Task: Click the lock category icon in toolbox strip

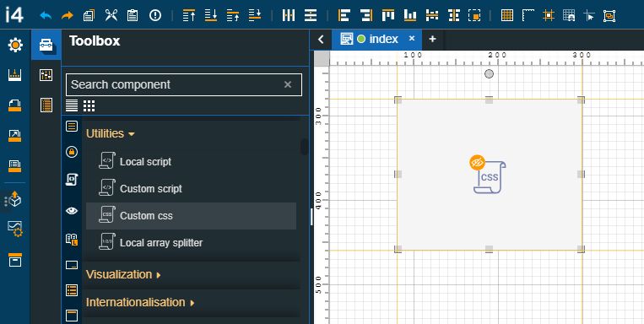Action: [x=72, y=152]
